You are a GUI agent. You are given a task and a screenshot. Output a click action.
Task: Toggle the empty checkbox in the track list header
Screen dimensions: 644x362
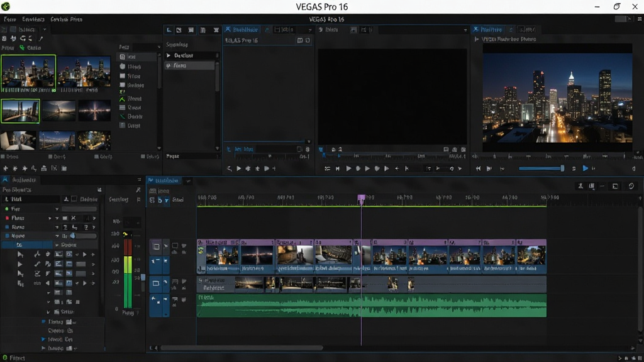74,199
